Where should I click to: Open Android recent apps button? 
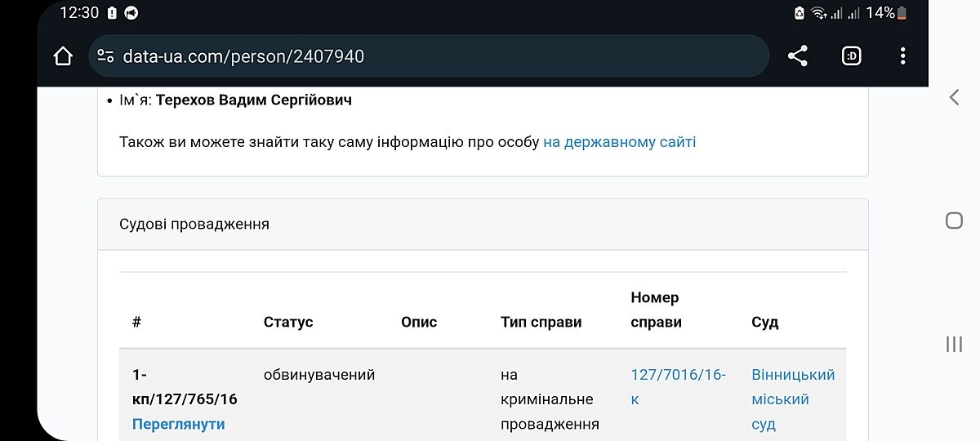coord(954,344)
